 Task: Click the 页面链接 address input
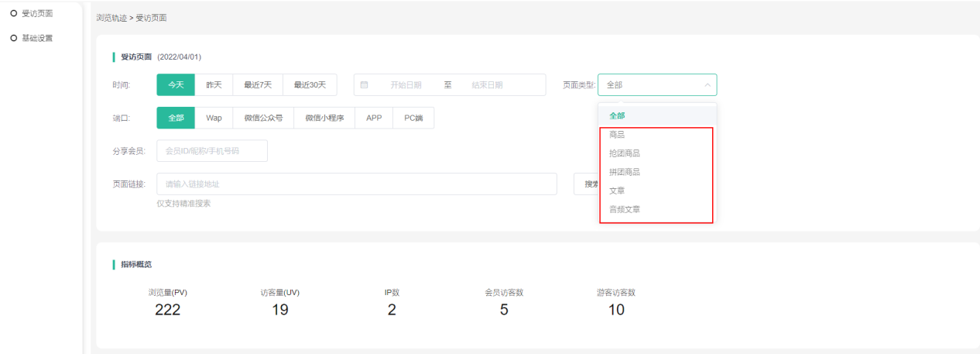(x=356, y=184)
